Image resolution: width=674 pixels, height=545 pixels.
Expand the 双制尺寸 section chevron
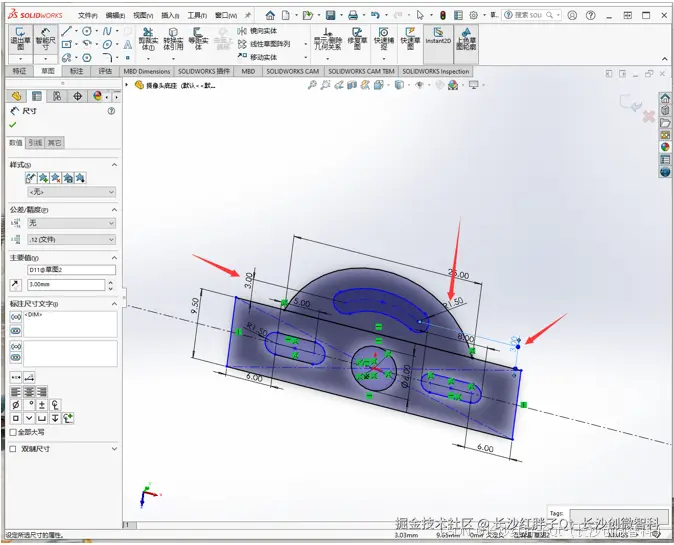[x=114, y=449]
